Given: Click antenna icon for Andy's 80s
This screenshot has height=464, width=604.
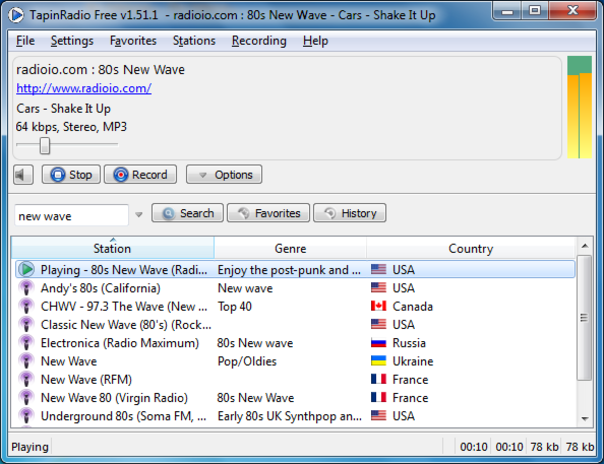Looking at the screenshot, I should (27, 288).
